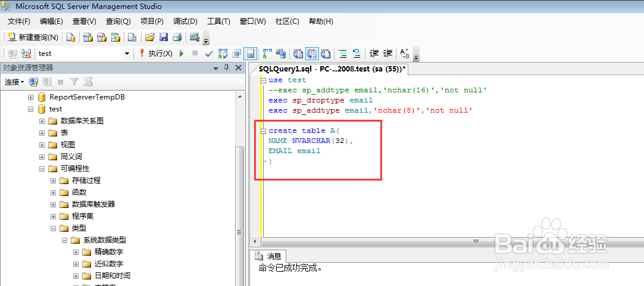Switch to the SQLQuery1.sql editor tab
This screenshot has height=286, width=644.
tap(332, 69)
